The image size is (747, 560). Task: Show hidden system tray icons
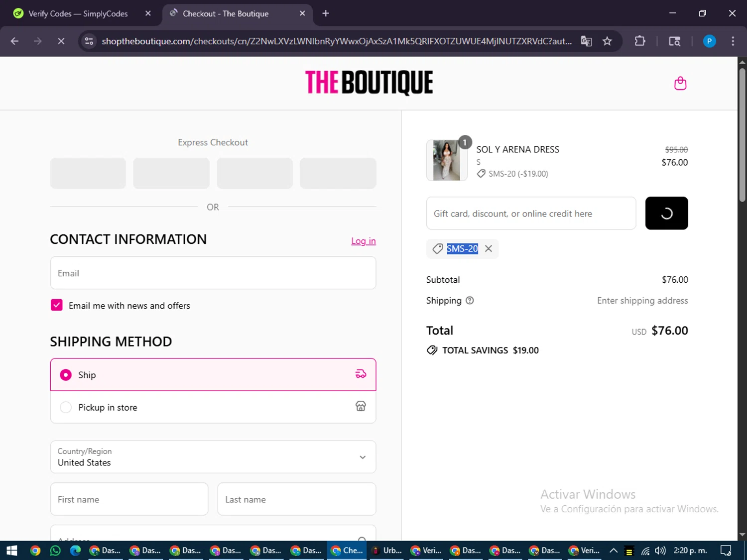614,551
